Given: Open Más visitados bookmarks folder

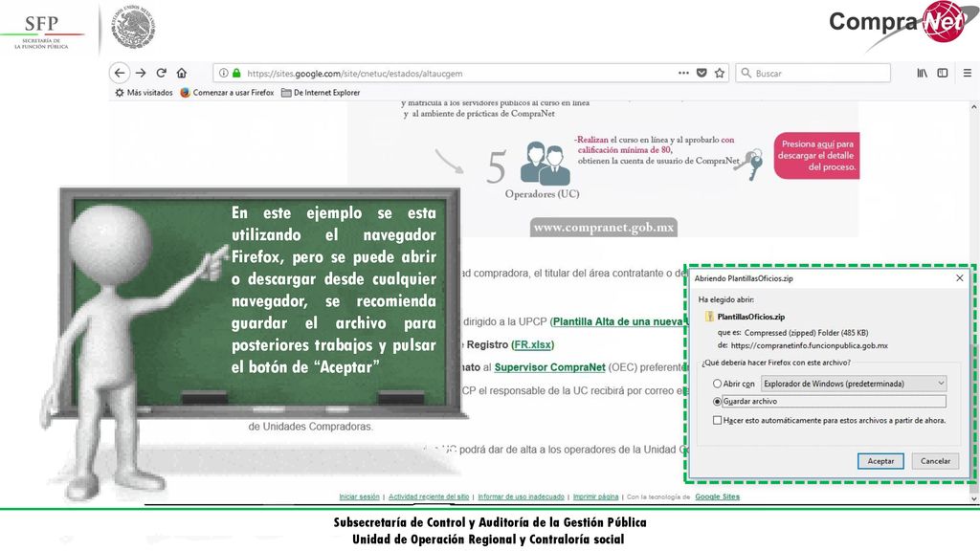Looking at the screenshot, I should click(144, 93).
